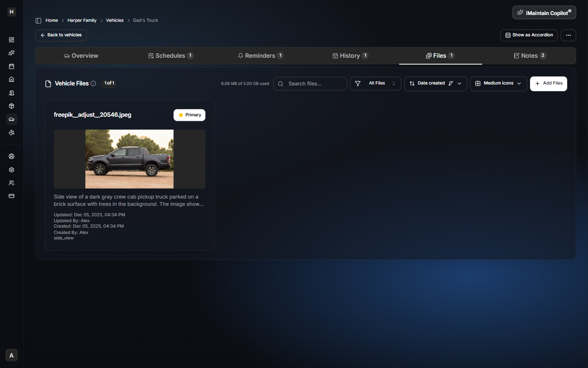The width and height of the screenshot is (588, 368).
Task: Select the AI sparkle icon in sidebar
Action: point(11,53)
